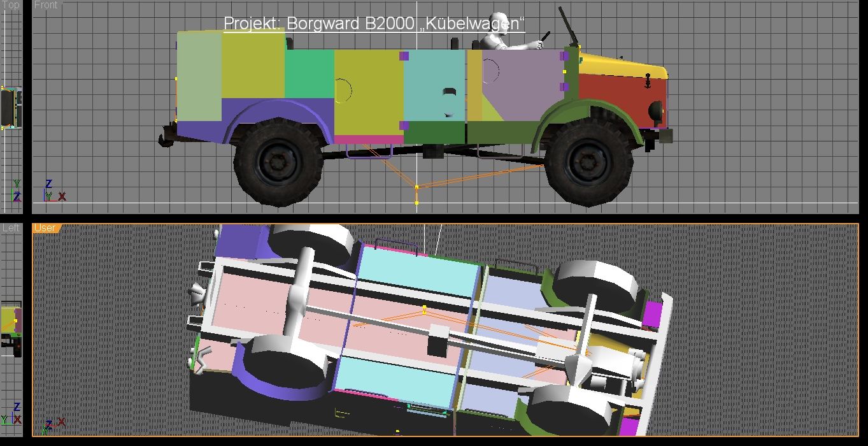Select the dark green lower sill panel
The height and width of the screenshot is (446, 868).
coord(436,133)
